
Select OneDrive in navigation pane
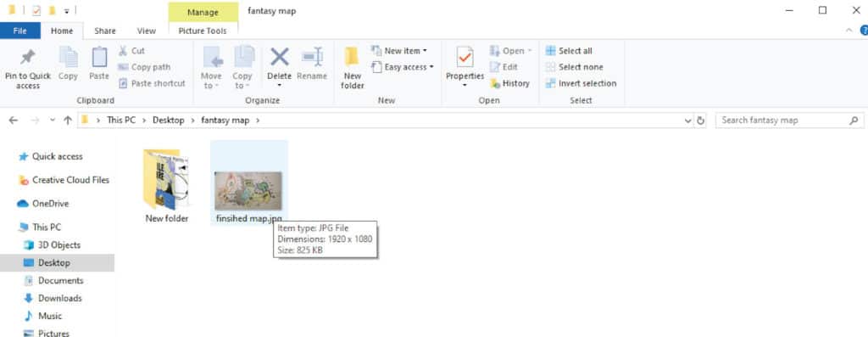point(43,204)
